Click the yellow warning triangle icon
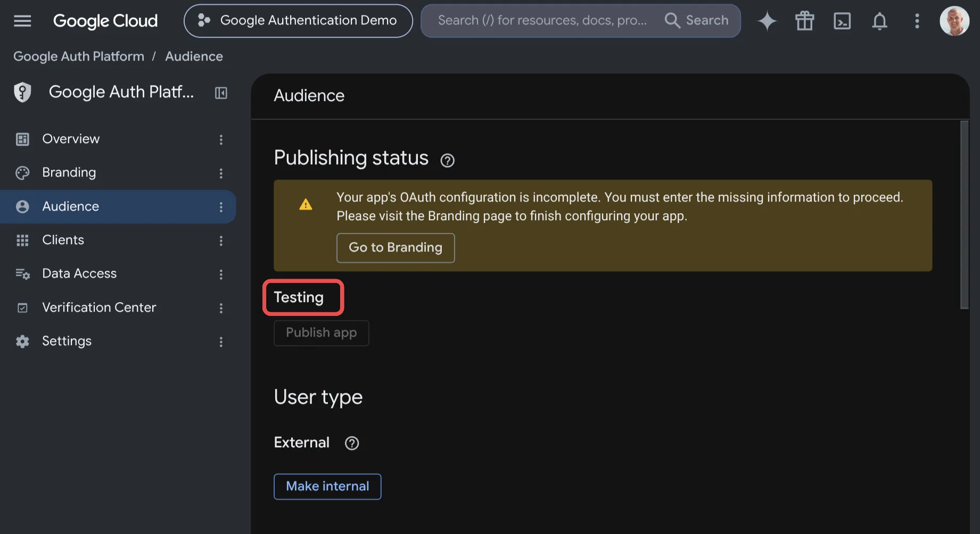 tap(306, 205)
